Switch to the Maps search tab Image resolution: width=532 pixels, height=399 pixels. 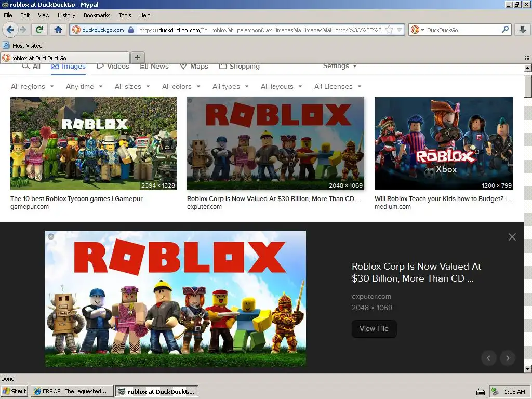tap(194, 66)
